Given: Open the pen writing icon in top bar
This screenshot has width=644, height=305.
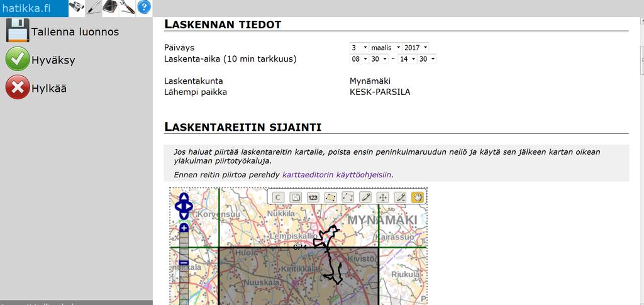Looking at the screenshot, I should point(94,7).
